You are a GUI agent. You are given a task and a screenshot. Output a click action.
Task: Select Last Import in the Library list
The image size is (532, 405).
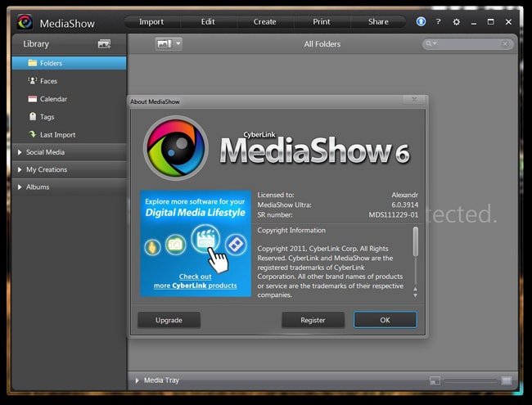69,135
